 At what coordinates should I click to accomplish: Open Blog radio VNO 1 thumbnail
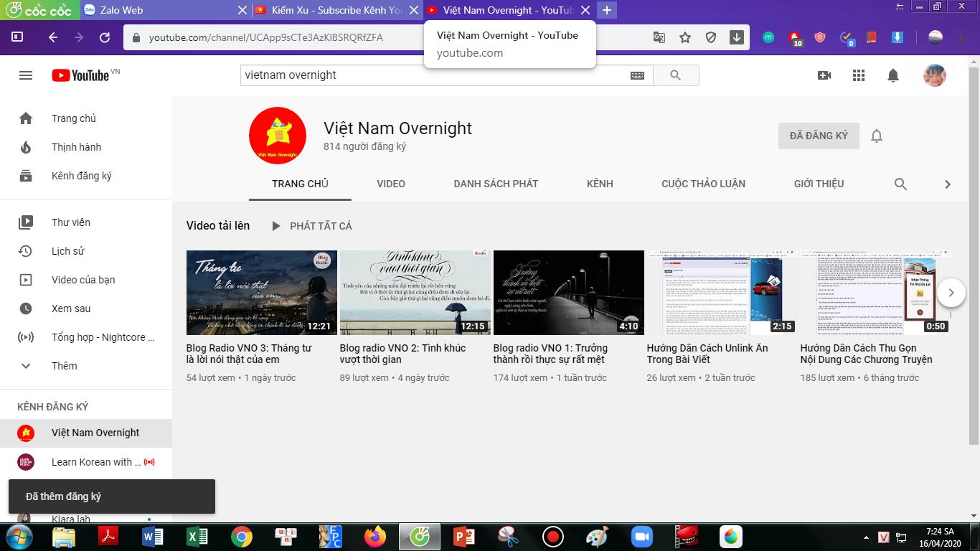[569, 293]
